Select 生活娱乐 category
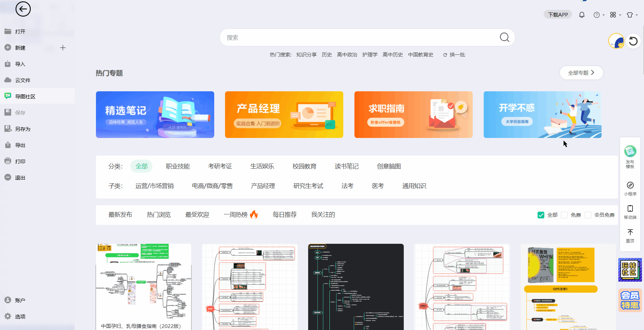644x330 pixels. click(262, 166)
